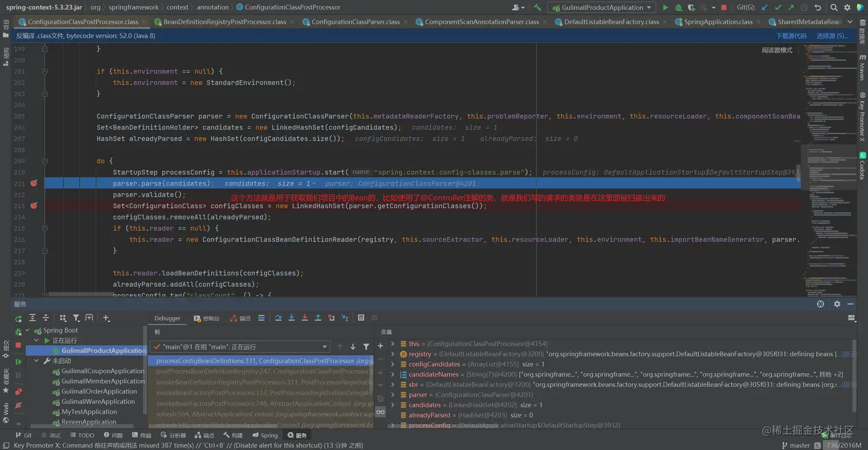Open the GulimallProductApplication run configuration dropdown
The image size is (868, 450).
[601, 7]
